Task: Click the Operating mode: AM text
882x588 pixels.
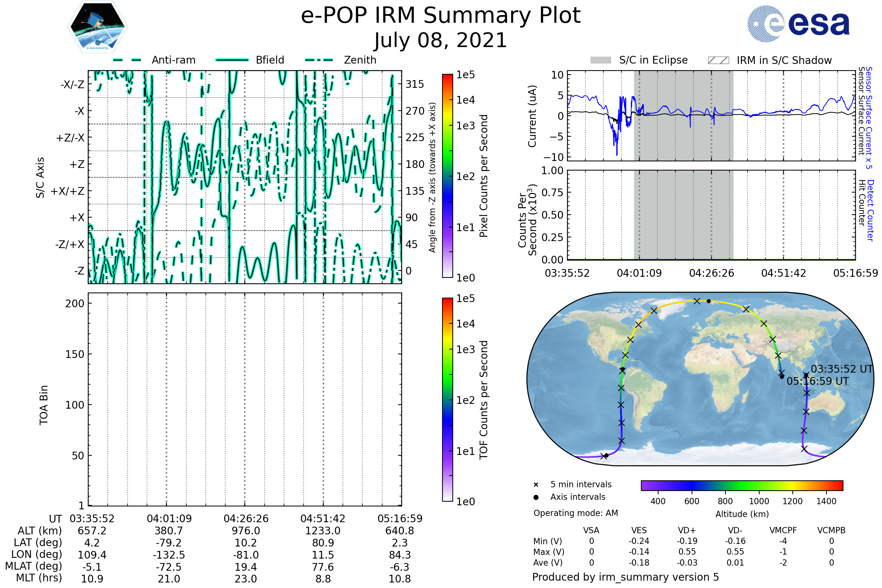Action: click(576, 513)
